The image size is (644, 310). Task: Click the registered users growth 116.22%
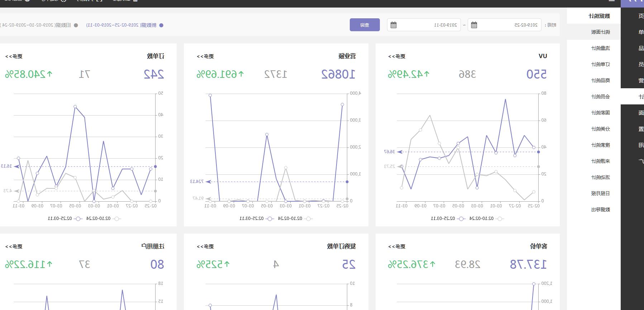[x=29, y=264]
